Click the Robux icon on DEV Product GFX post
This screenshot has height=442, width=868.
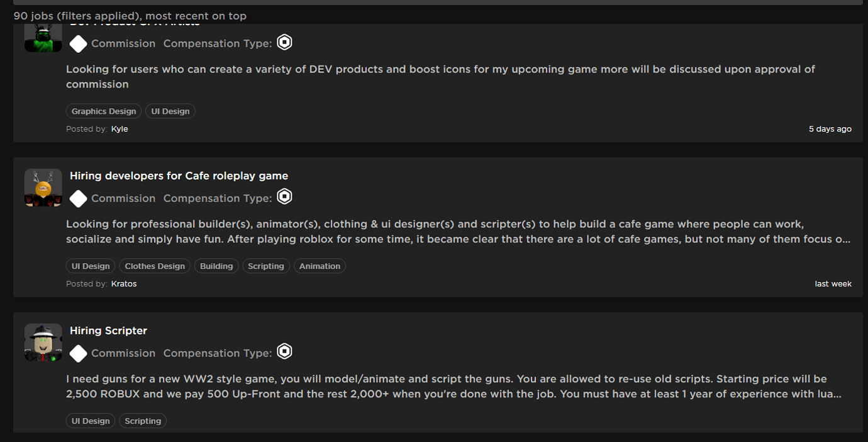click(284, 42)
